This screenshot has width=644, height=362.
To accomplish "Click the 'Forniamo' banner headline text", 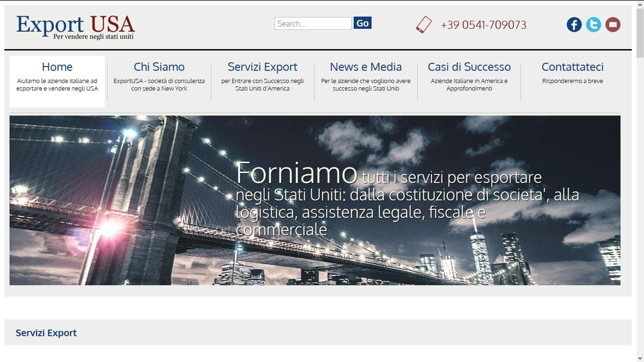I will point(297,173).
